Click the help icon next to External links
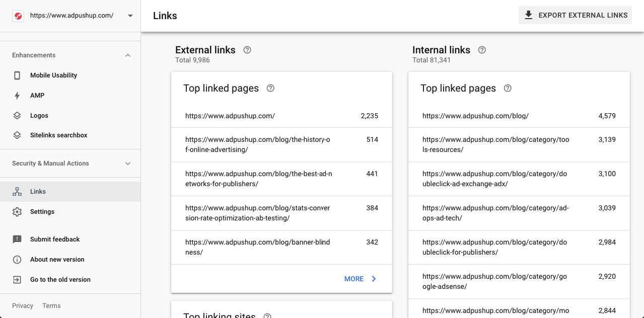 247,50
